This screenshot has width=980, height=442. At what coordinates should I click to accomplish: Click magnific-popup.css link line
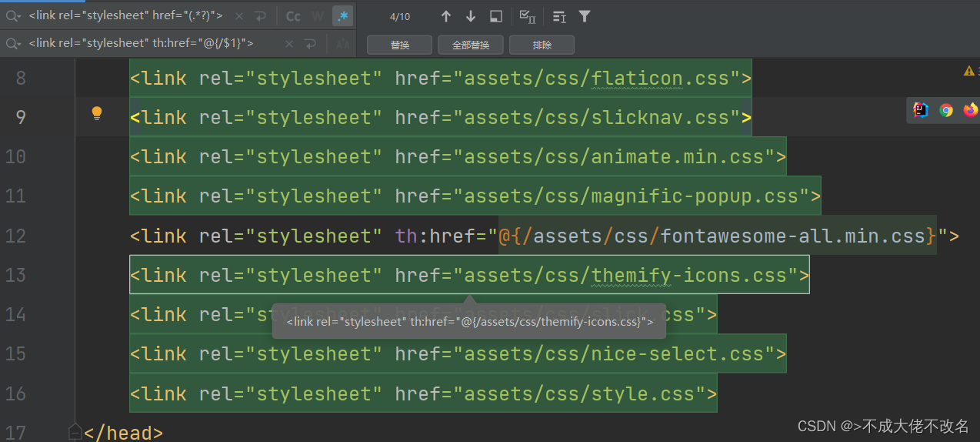coord(475,196)
